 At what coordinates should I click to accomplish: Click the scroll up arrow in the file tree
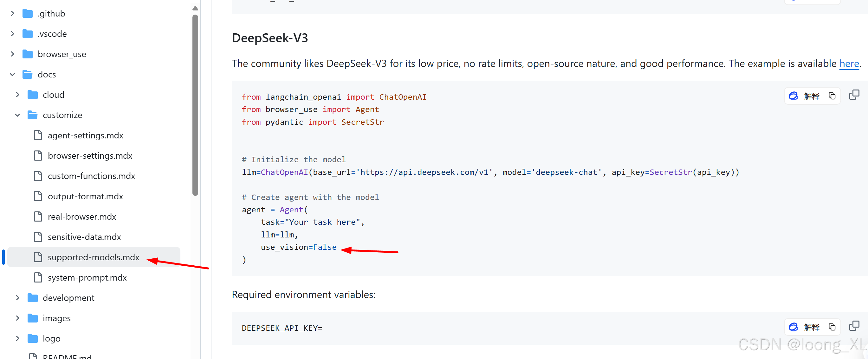point(195,8)
